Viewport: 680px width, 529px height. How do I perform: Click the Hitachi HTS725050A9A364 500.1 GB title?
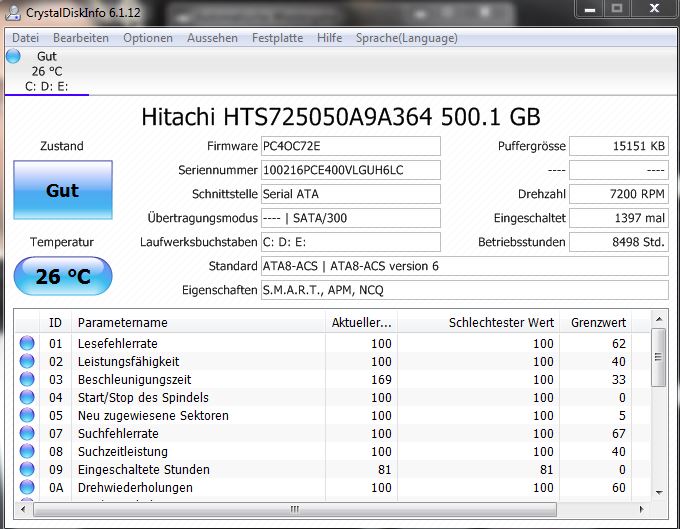click(x=341, y=117)
